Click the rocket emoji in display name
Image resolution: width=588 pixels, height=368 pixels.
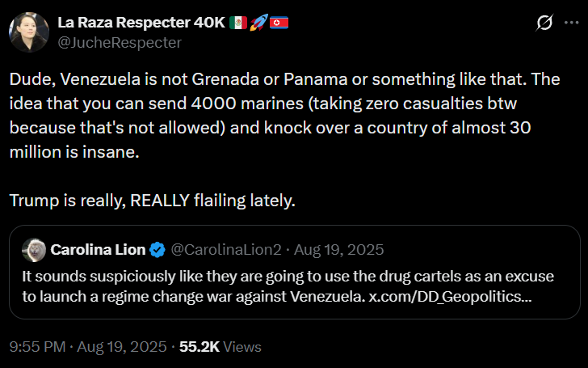[260, 22]
